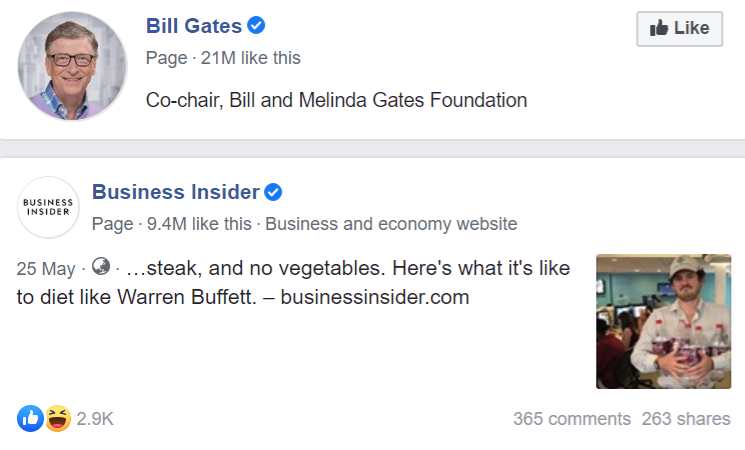The height and width of the screenshot is (450, 745).
Task: Open Bill Gates profile picture
Action: coord(73,66)
